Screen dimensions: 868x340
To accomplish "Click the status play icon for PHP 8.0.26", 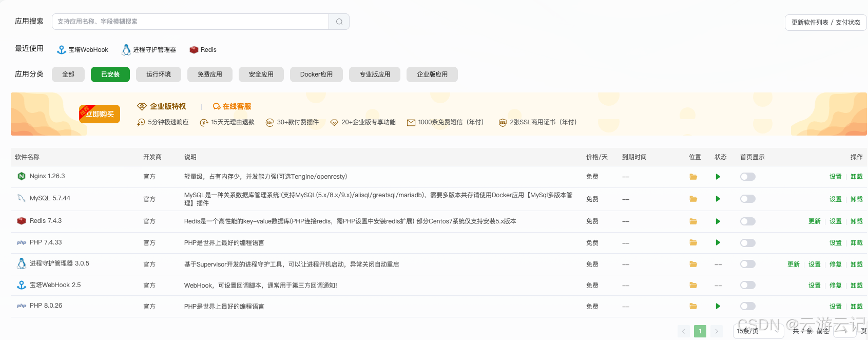I will point(718,306).
